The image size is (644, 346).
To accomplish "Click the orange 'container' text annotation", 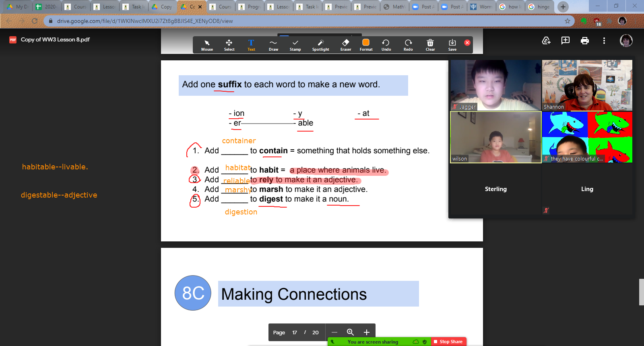I will coord(239,141).
